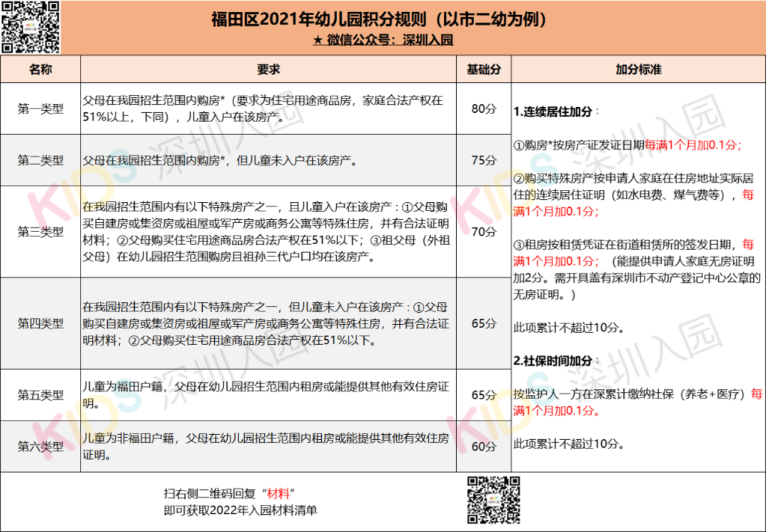The width and height of the screenshot is (766, 532).
Task: Click the 第五类型 row label
Action: 41,395
